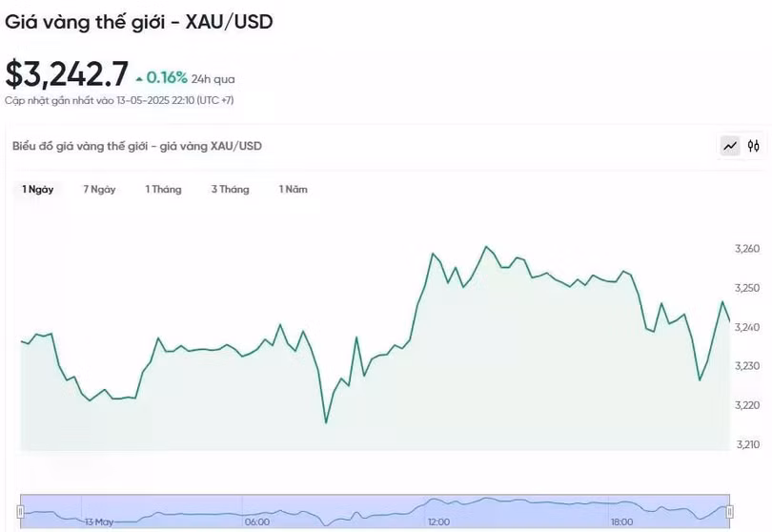Open the 1 Năm chart range
Screen dimensions: 772x532
click(294, 190)
